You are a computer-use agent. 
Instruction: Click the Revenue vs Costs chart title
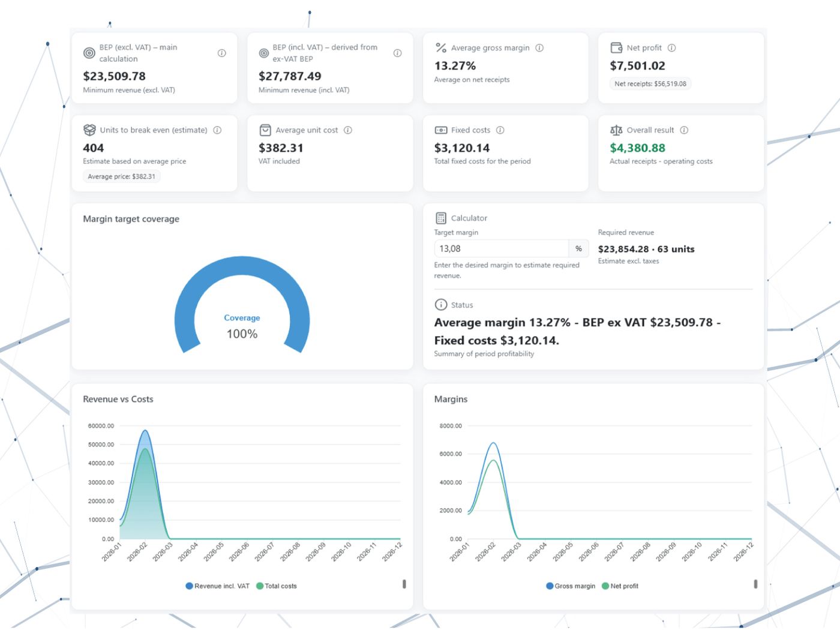[x=118, y=399]
